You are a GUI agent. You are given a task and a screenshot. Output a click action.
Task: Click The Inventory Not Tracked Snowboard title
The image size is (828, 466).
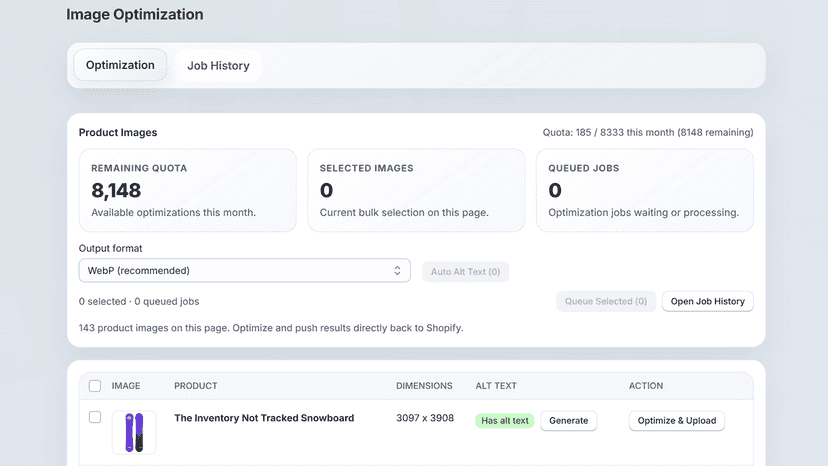(264, 418)
